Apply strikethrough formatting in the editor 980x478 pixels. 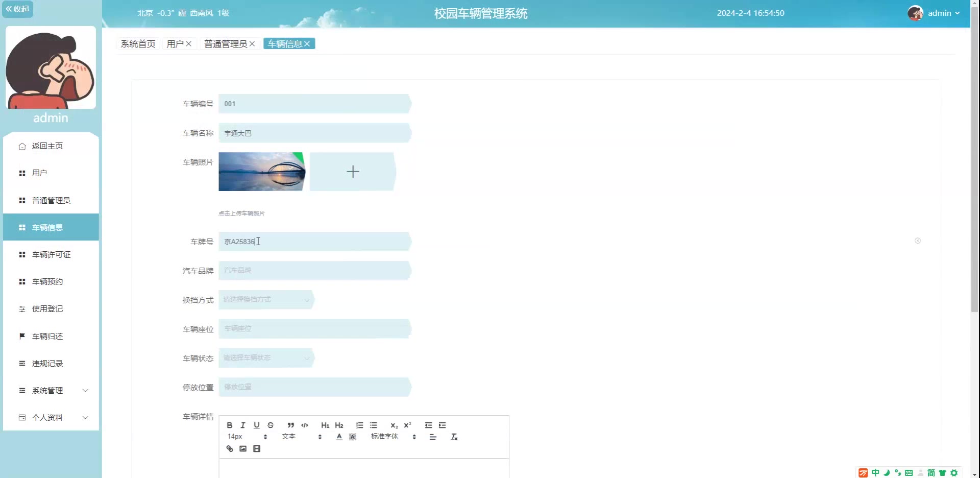tap(271, 425)
